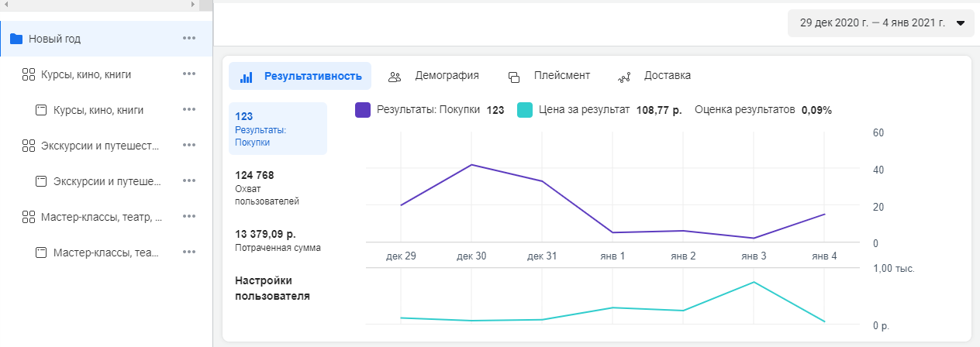Image resolution: width=980 pixels, height=347 pixels.
Task: Click the teal Цена за результат legend swatch
Action: pos(525,110)
